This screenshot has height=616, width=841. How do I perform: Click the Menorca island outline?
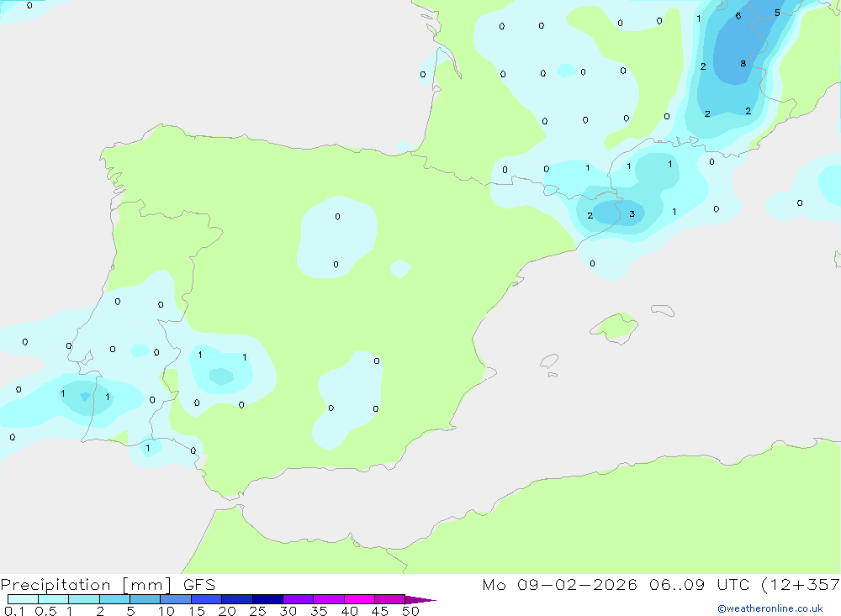coord(663,310)
